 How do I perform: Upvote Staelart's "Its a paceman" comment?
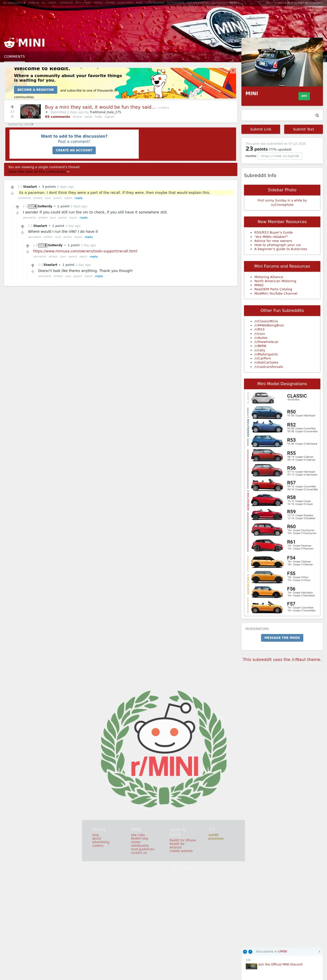(x=12, y=187)
